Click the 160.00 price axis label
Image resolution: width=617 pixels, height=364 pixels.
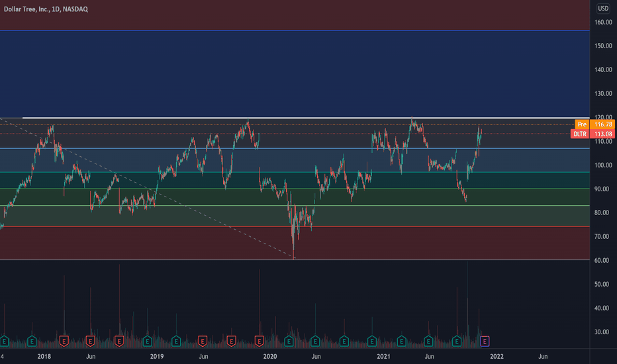pyautogui.click(x=603, y=23)
